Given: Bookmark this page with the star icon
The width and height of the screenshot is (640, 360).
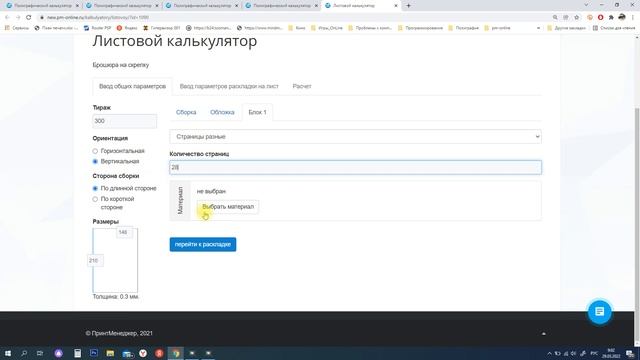Looking at the screenshot, I should tap(576, 18).
